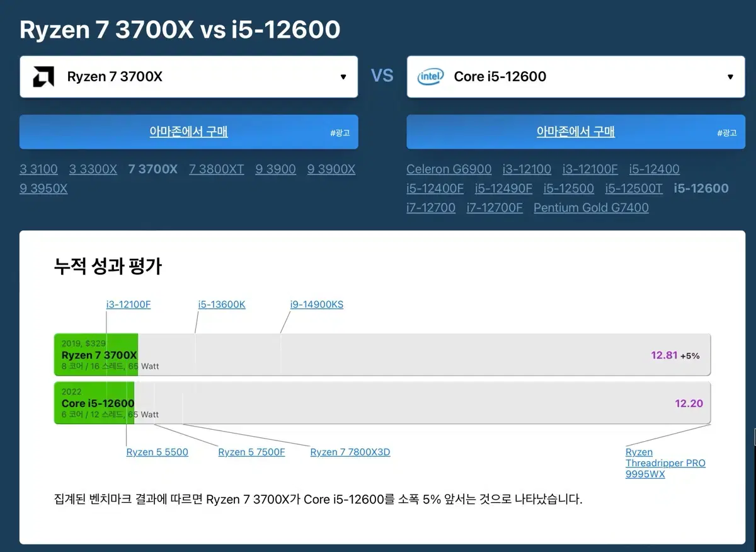Click the green Core i5-12600 performance bar
The height and width of the screenshot is (552, 756).
94,403
